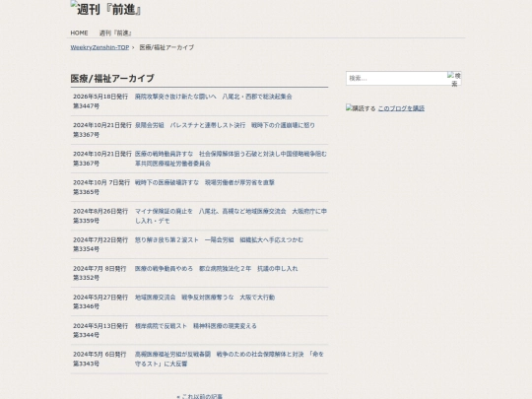Click the issue number 第3365号
532x399 pixels.
(86, 192)
